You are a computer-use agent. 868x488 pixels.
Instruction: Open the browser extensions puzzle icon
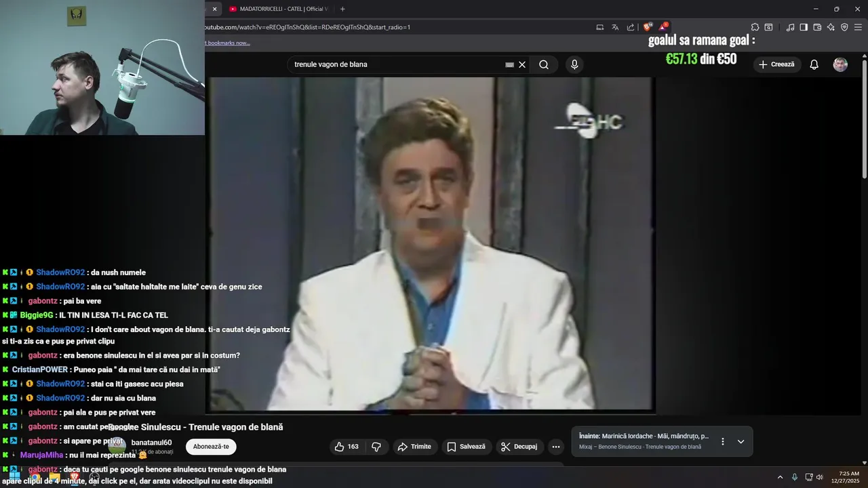coord(755,27)
